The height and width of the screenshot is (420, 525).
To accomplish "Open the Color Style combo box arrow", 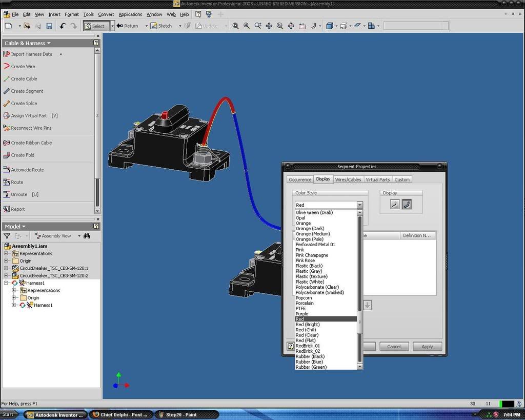I will point(359,205).
